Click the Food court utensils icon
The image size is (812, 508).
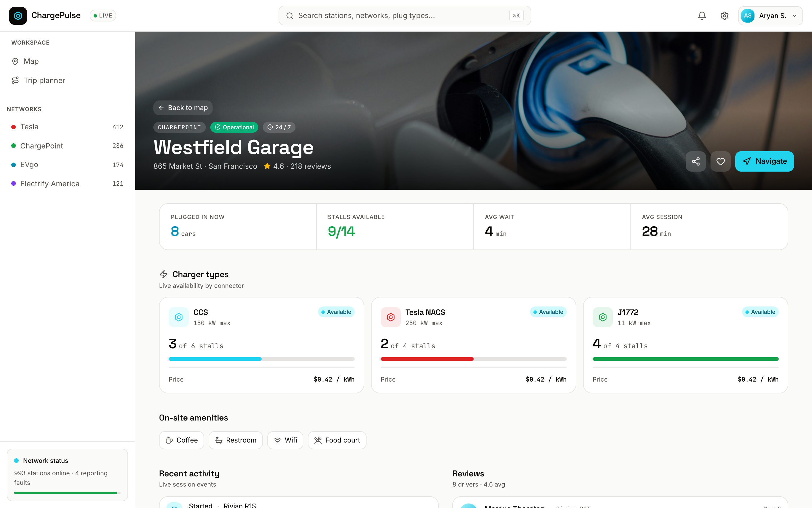318,440
